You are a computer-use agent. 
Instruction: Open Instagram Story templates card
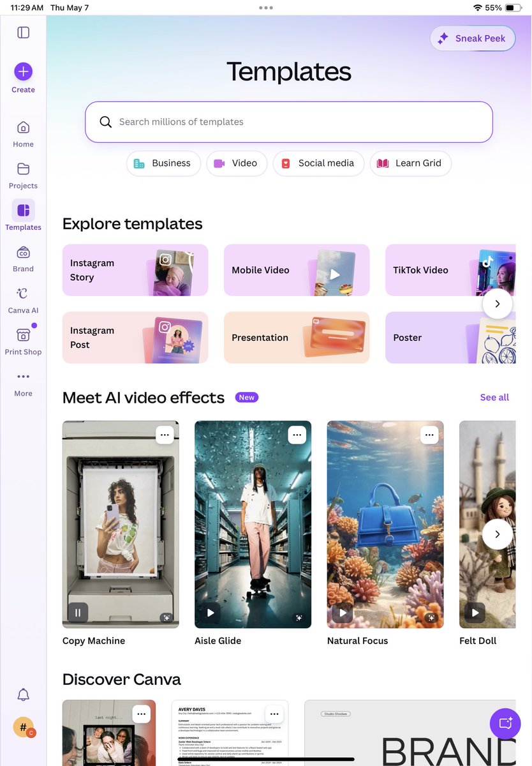pos(135,270)
